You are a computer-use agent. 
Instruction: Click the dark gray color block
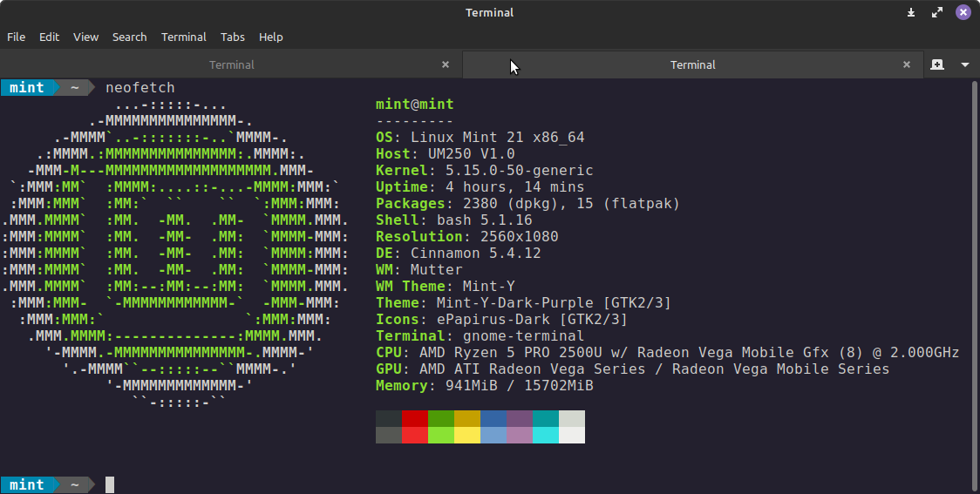(x=389, y=418)
